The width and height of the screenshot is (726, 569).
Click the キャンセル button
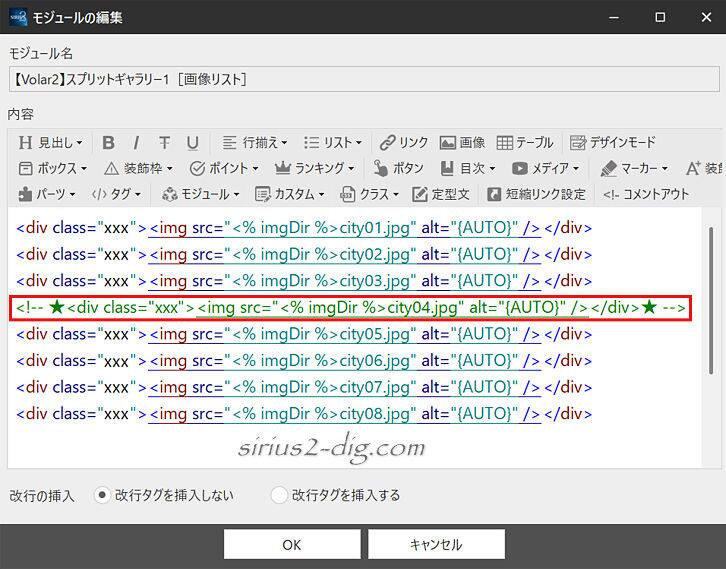(x=436, y=544)
